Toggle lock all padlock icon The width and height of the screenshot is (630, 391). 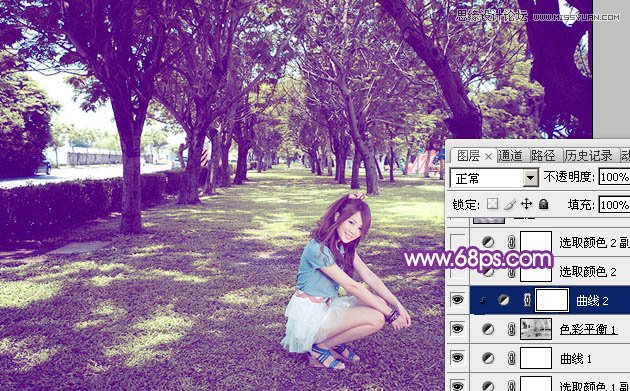[x=544, y=204]
